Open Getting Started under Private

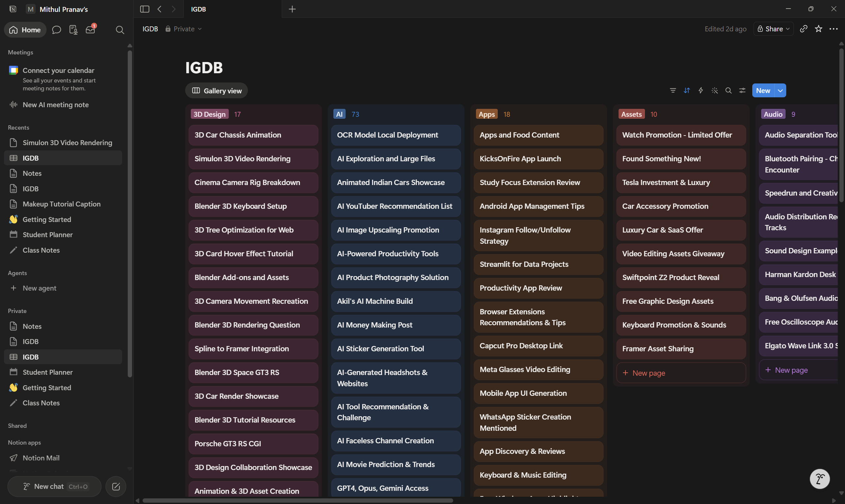pyautogui.click(x=63, y=388)
